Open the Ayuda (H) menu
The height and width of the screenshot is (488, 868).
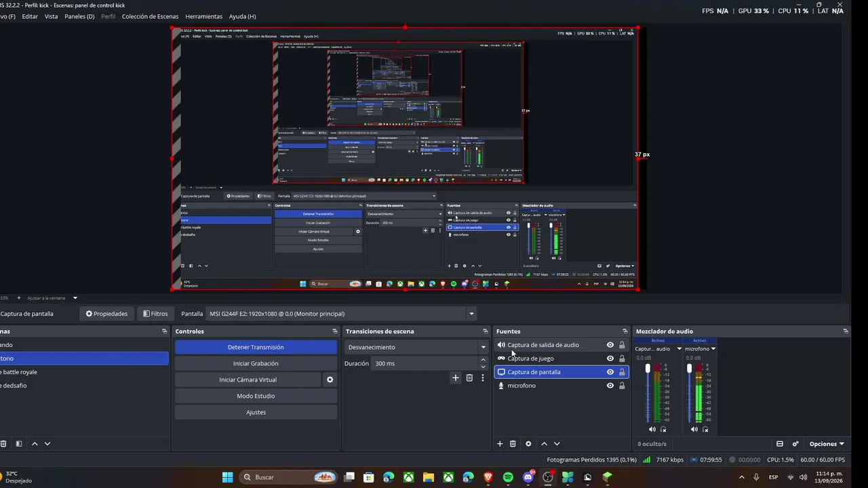click(242, 16)
